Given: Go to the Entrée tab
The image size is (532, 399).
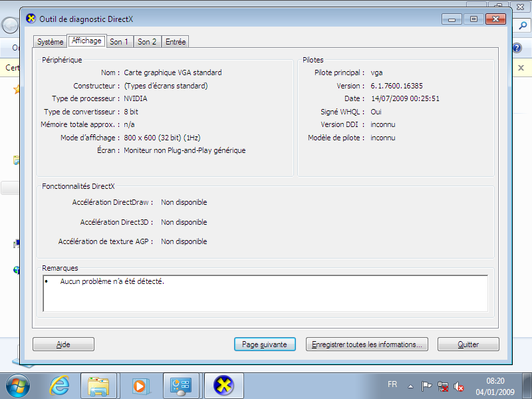Looking at the screenshot, I should [x=176, y=42].
